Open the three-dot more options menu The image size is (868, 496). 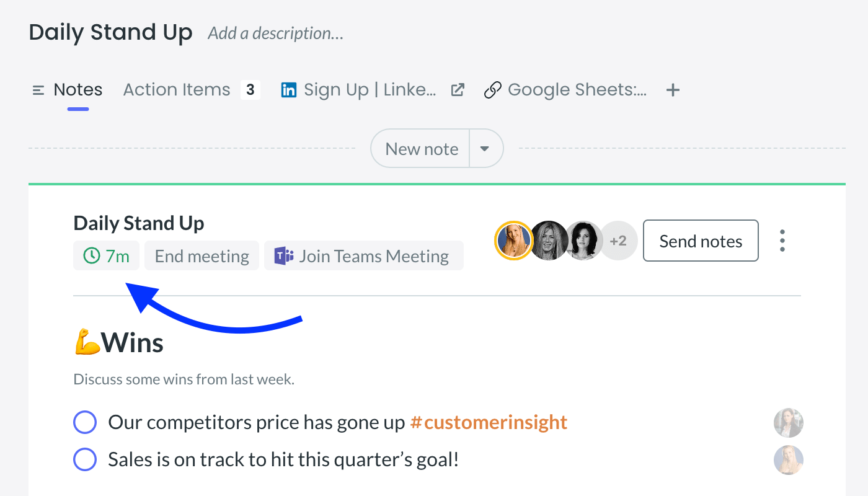[782, 241]
